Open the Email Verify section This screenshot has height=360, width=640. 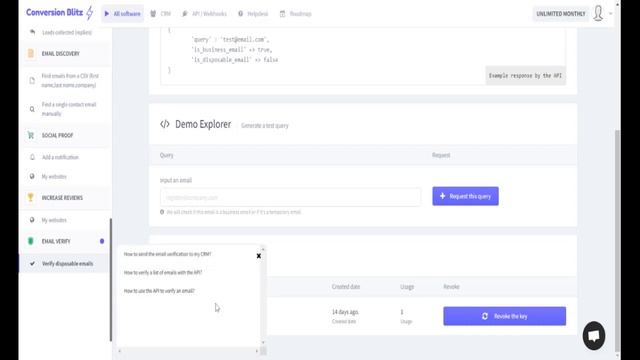point(56,241)
